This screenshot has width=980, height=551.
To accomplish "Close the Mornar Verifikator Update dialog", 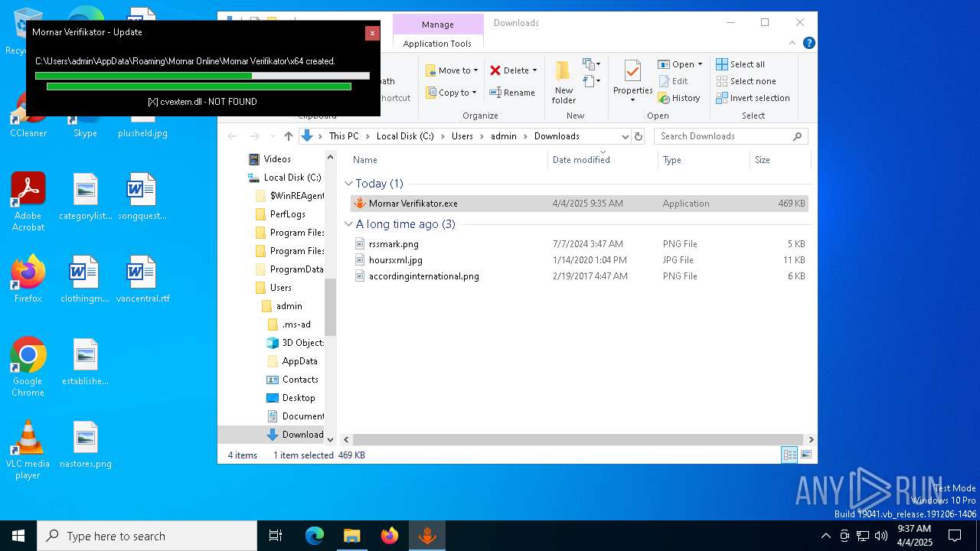I will [372, 33].
